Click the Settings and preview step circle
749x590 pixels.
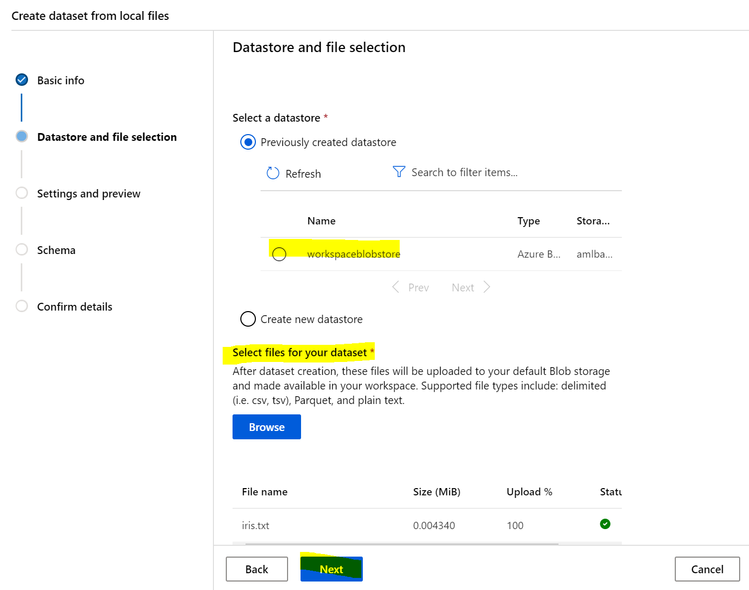coord(22,193)
